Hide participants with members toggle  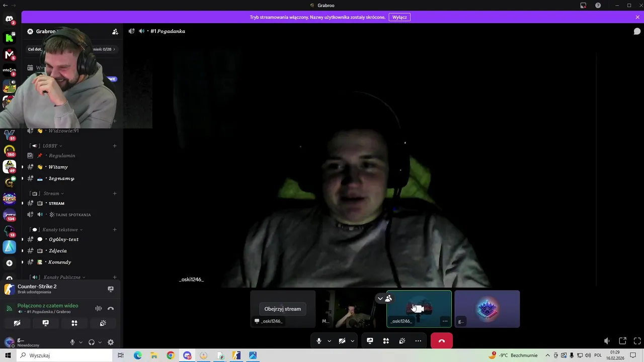point(385,299)
